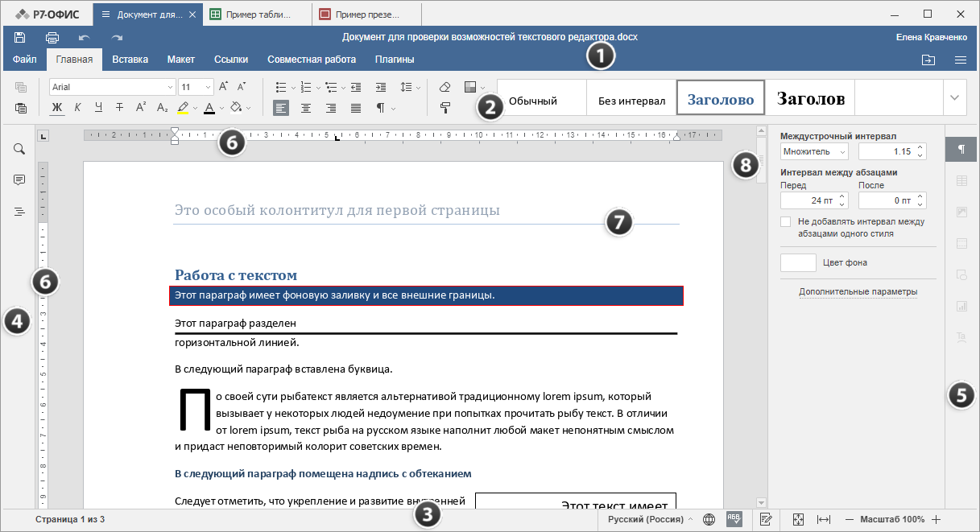Toggle bold formatting (Ж)
The height and width of the screenshot is (532, 980).
[x=57, y=107]
